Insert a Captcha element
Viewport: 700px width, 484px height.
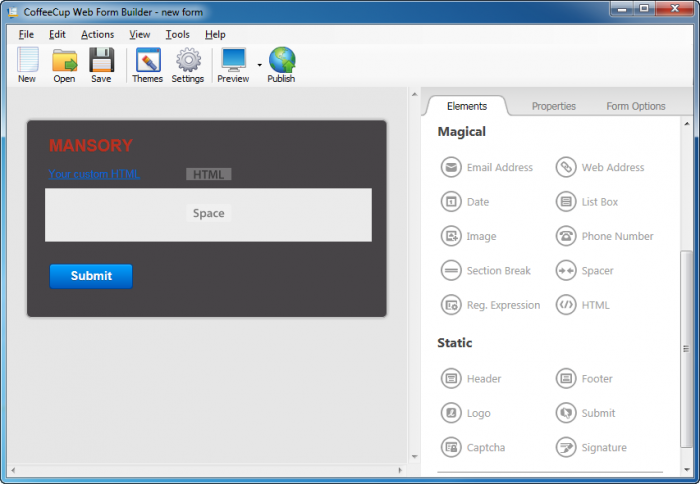[x=474, y=448]
